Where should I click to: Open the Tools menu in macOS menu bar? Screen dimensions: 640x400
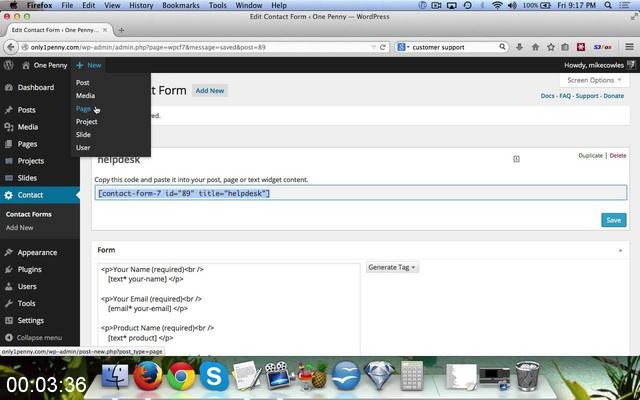[218, 5]
